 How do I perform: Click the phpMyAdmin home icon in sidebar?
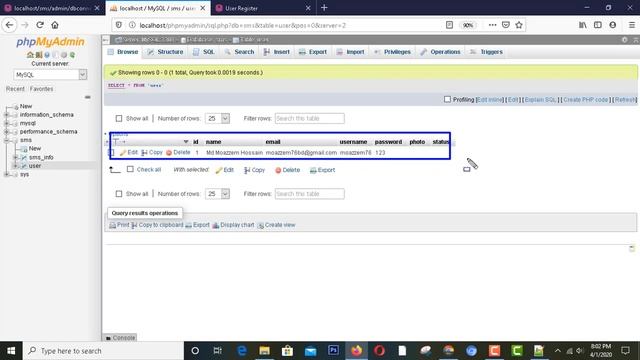[x=30, y=55]
